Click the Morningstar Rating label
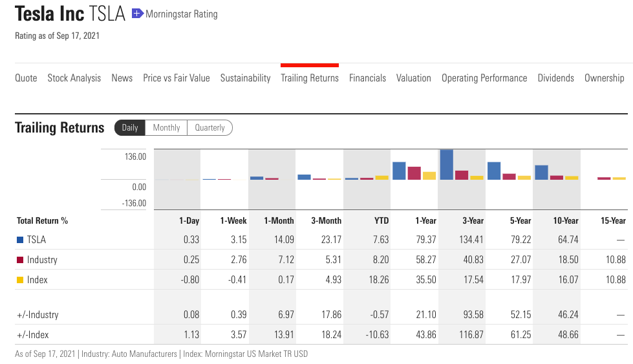Viewport: 633px width, 364px height. click(182, 14)
